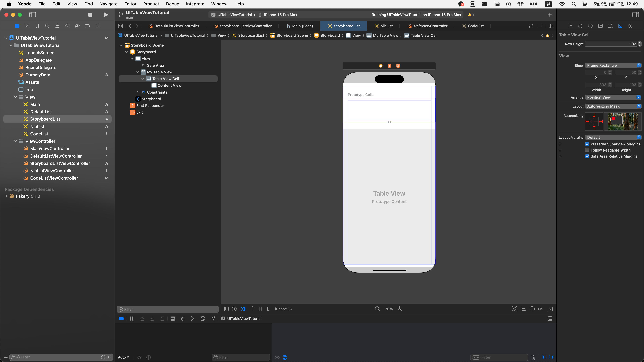Screen dimensions: 644x362
Task: Open Resolve Auto Layout Issues menu
Action: pos(541,309)
